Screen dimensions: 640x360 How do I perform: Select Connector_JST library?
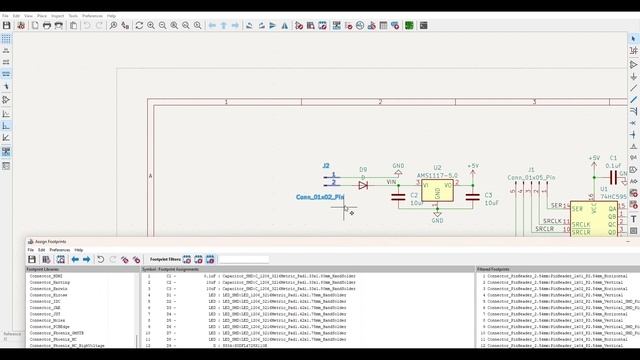tap(45, 314)
